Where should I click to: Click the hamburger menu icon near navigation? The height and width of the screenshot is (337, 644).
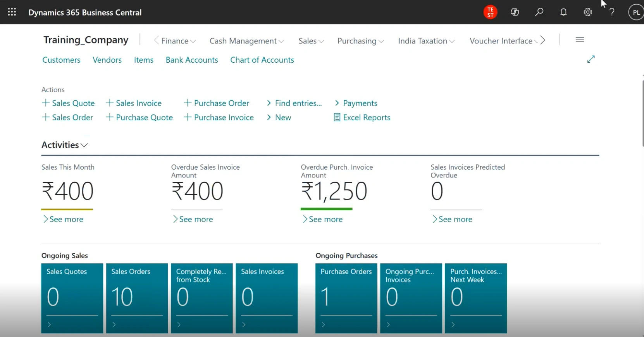[580, 40]
